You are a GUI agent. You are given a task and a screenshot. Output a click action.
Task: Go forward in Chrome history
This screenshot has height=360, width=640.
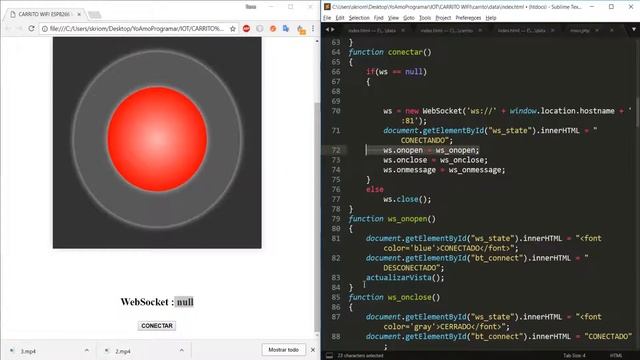point(19,29)
